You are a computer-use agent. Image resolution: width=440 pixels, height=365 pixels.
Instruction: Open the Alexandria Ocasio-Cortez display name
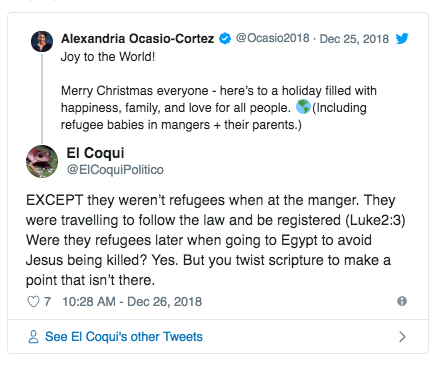[x=137, y=39]
